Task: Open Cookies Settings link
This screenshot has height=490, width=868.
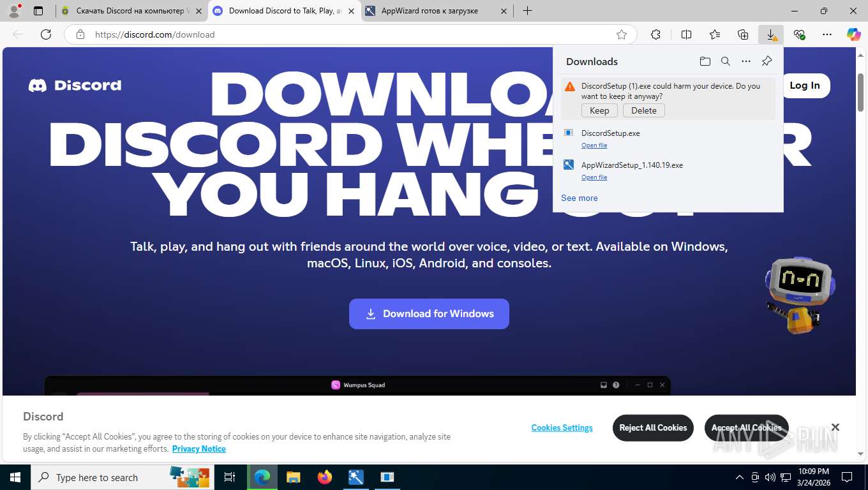Action: 562,428
